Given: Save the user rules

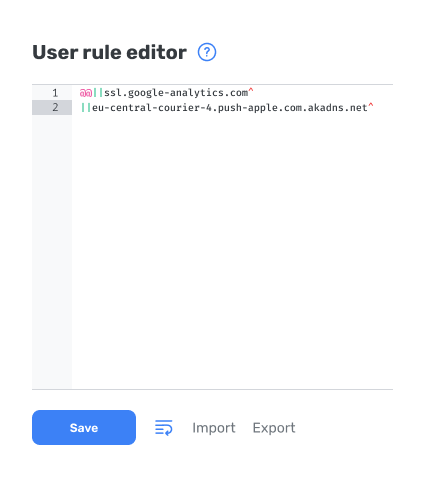Looking at the screenshot, I should click(x=84, y=427).
